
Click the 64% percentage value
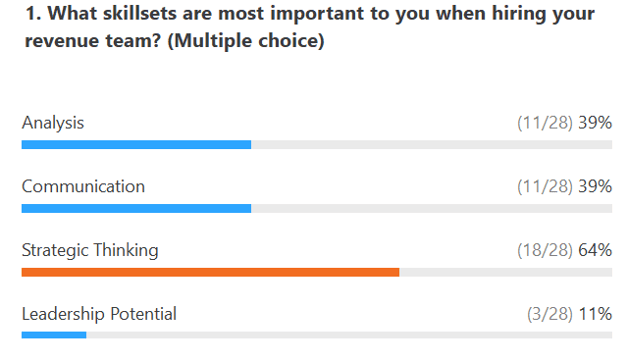click(x=595, y=250)
